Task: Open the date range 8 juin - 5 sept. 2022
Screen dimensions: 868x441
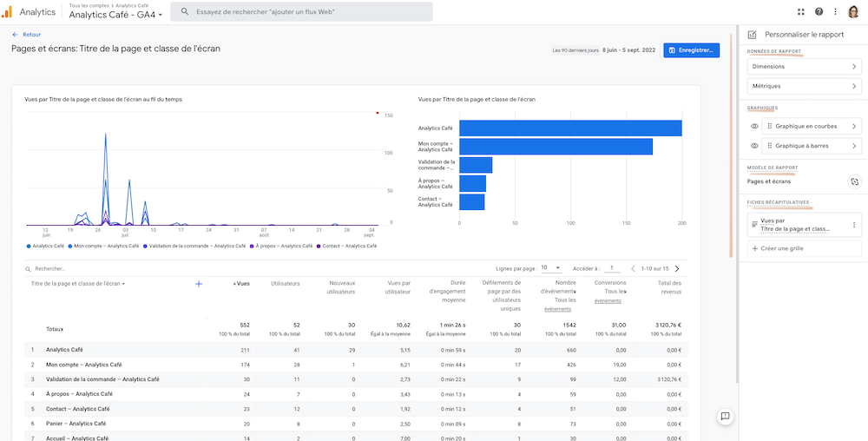Action: pos(628,50)
